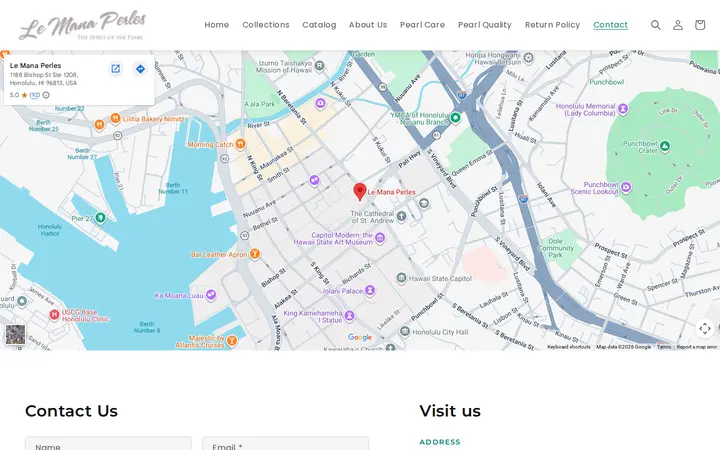Go to Home menu item

[217, 25]
